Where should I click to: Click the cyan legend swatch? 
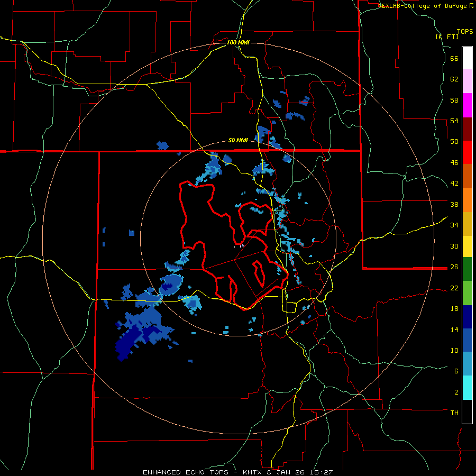[467, 388]
